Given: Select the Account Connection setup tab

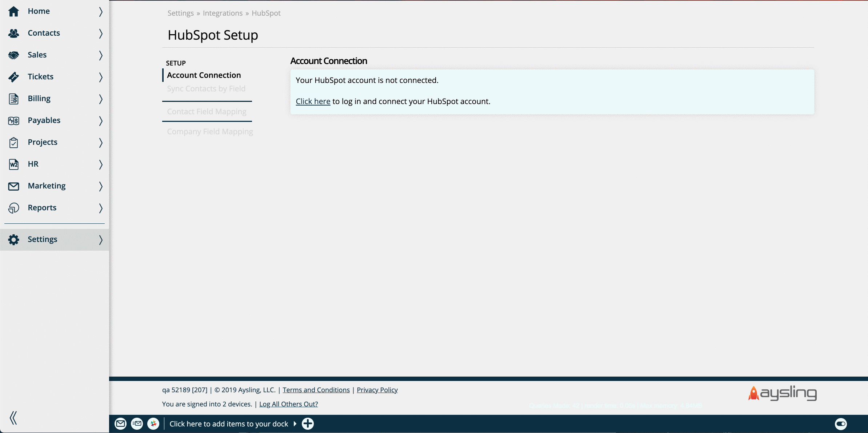Looking at the screenshot, I should pyautogui.click(x=204, y=75).
